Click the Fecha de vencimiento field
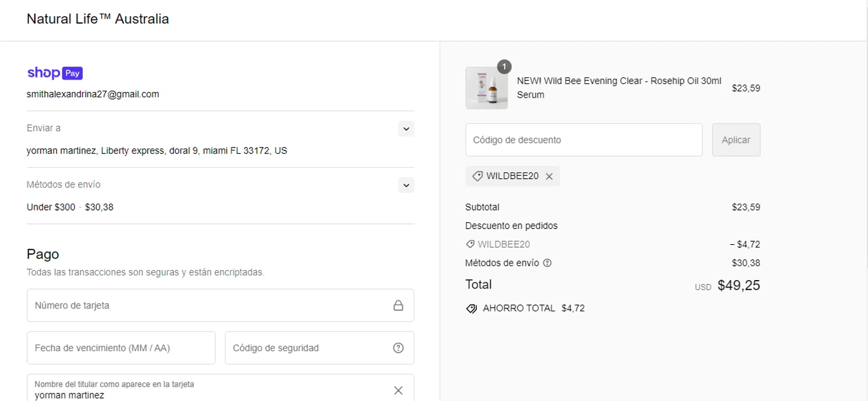 [121, 348]
